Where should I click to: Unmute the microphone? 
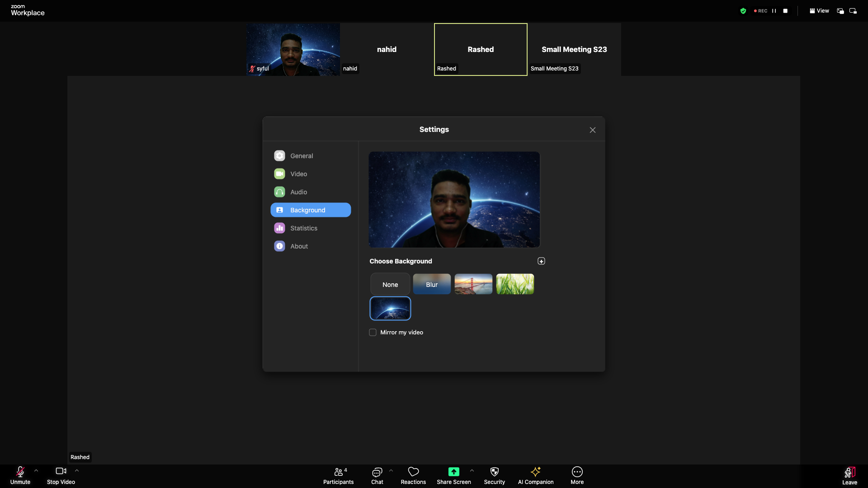[x=20, y=476]
